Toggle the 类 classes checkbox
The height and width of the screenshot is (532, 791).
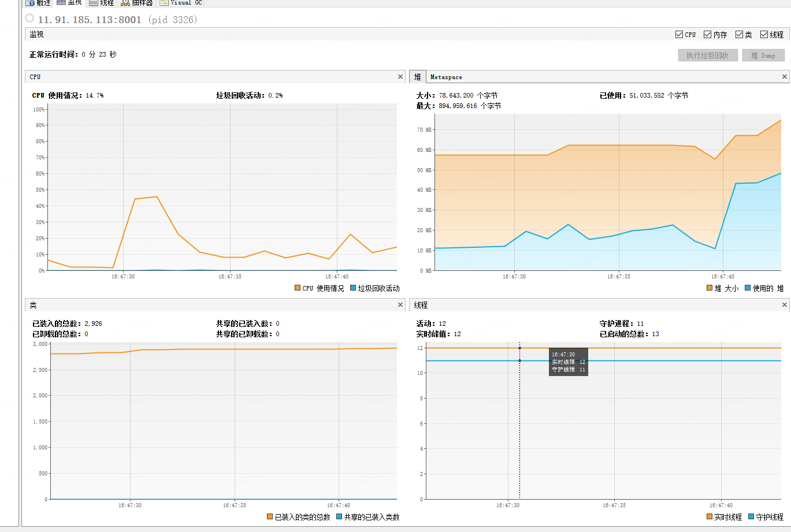(x=739, y=35)
